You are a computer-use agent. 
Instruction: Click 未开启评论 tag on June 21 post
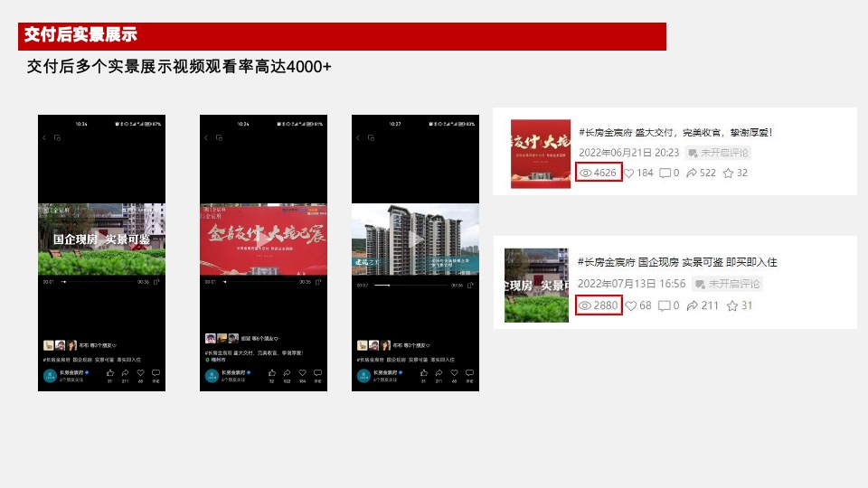pyautogui.click(x=718, y=153)
